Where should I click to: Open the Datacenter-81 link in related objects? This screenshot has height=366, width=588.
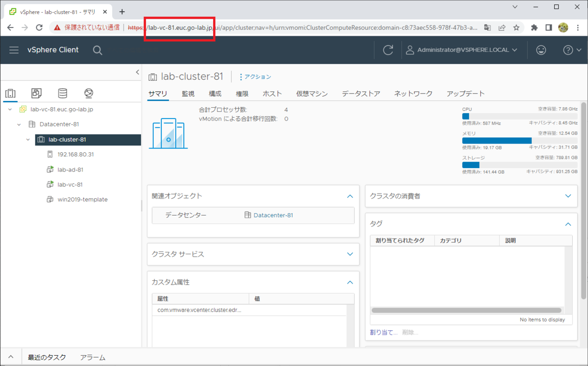tap(273, 215)
